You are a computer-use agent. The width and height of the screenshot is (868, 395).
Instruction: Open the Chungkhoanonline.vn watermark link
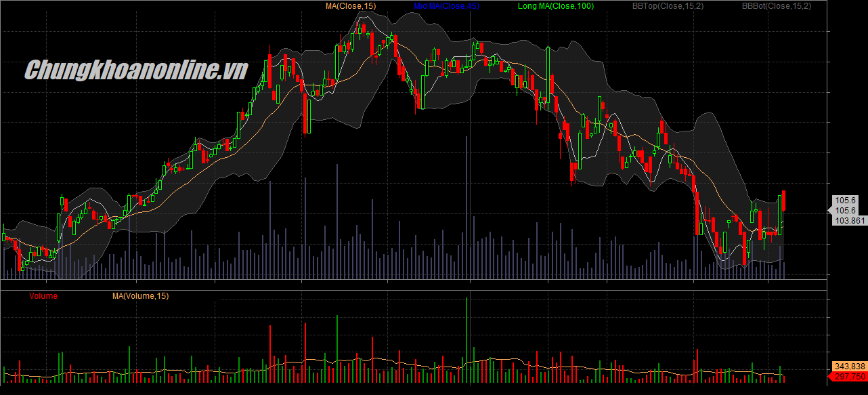click(x=136, y=70)
